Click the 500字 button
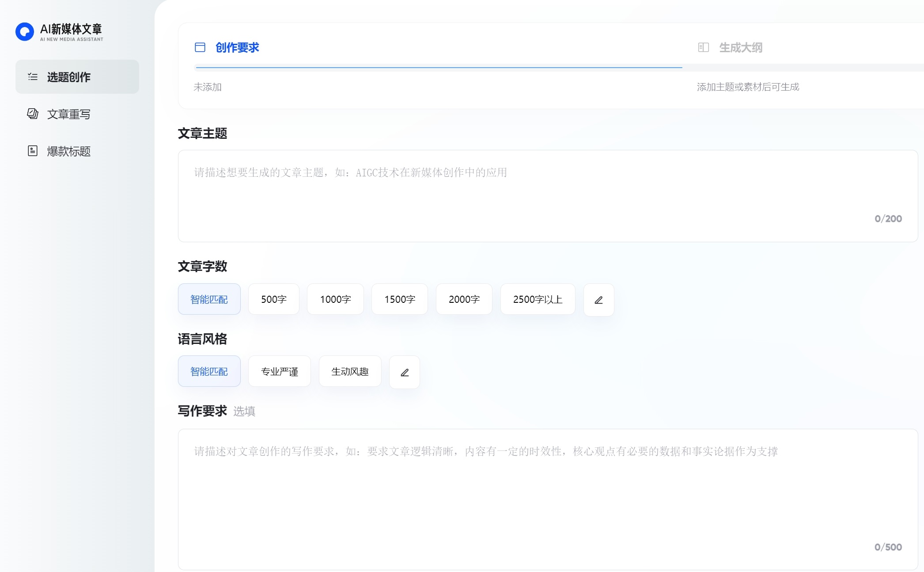The height and width of the screenshot is (572, 924). 273,299
